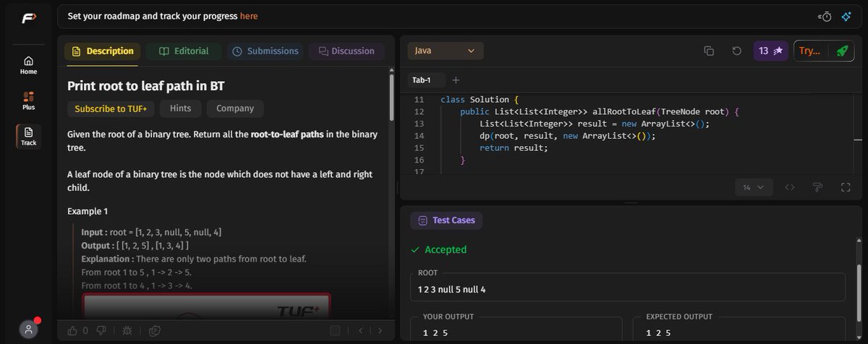Open the AI sparkle assistant icon
Screen dimensions: 868x344
(846, 16)
